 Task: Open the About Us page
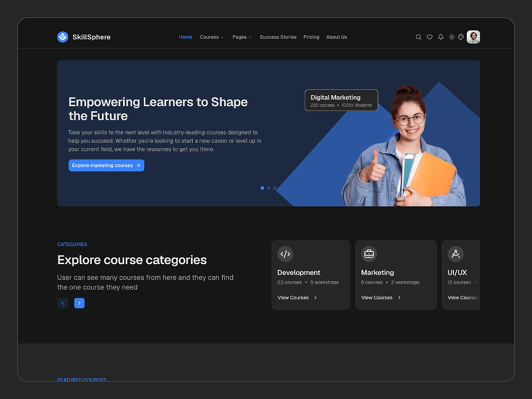click(336, 37)
